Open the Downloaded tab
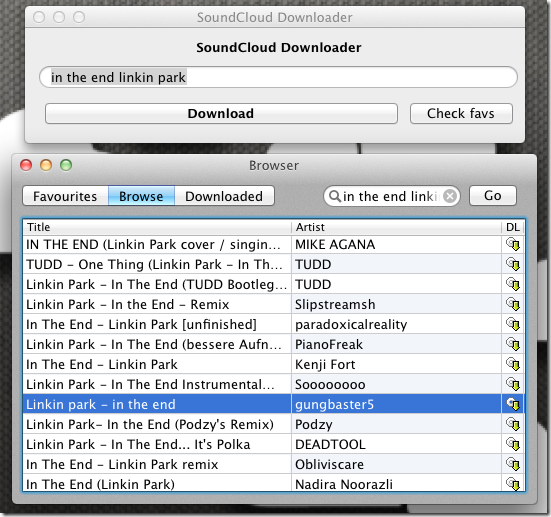The height and width of the screenshot is (517, 551). pyautogui.click(x=224, y=196)
